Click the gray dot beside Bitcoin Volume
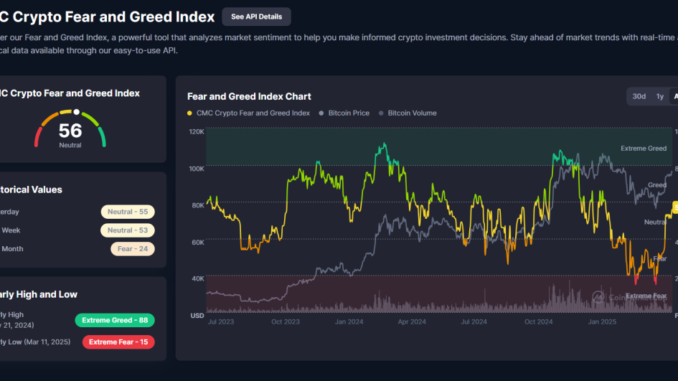This screenshot has width=678, height=381. (x=381, y=113)
